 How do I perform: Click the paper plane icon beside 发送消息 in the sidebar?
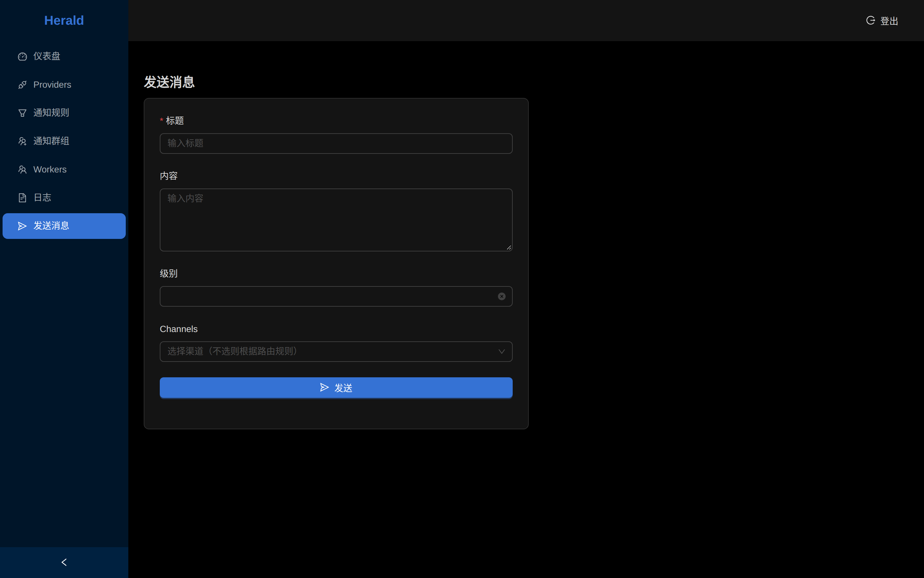coord(22,226)
